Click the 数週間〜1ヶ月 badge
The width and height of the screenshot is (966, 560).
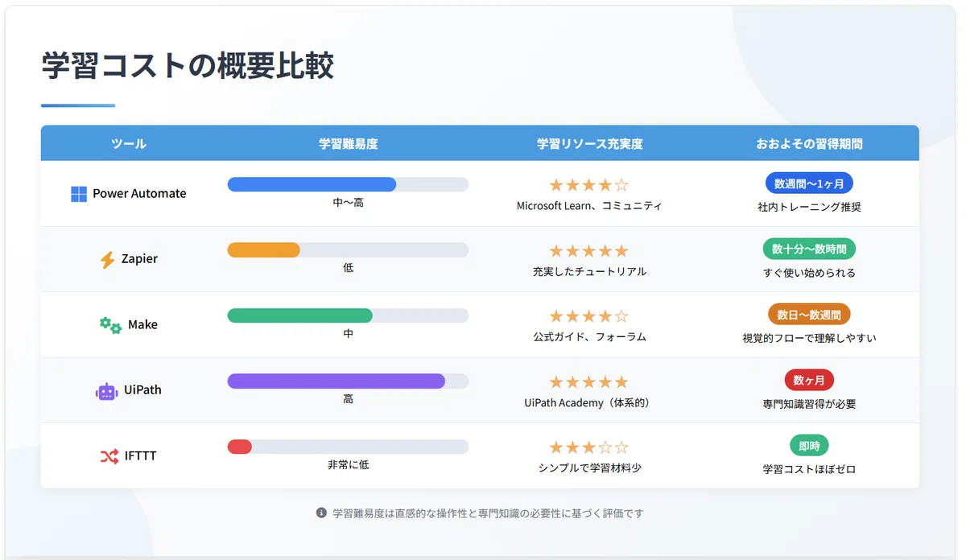[809, 183]
